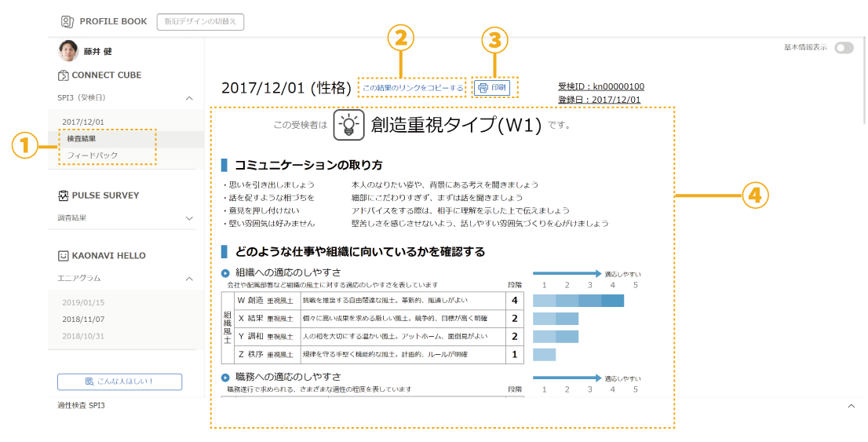Click the Profile Book logo icon
868x442 pixels.
coord(67,22)
